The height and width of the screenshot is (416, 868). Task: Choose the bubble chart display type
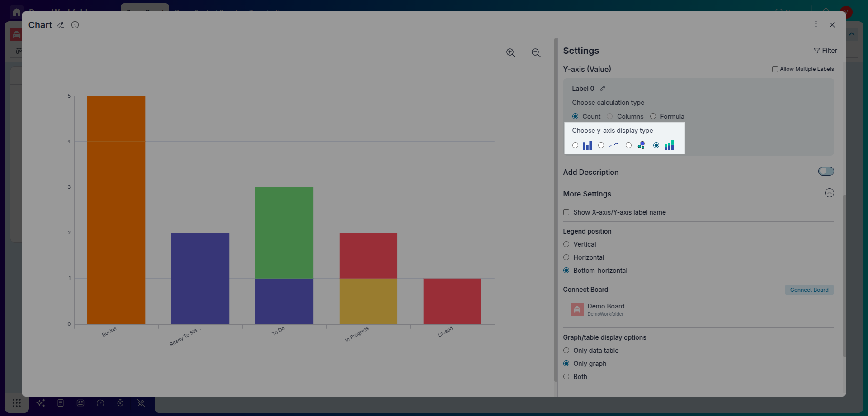[x=628, y=145]
